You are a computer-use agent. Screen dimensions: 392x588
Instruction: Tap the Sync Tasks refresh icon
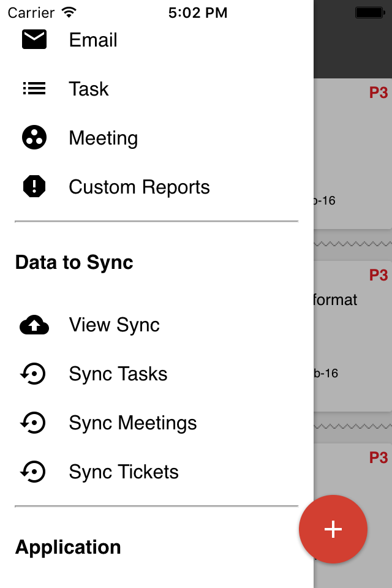point(34,374)
